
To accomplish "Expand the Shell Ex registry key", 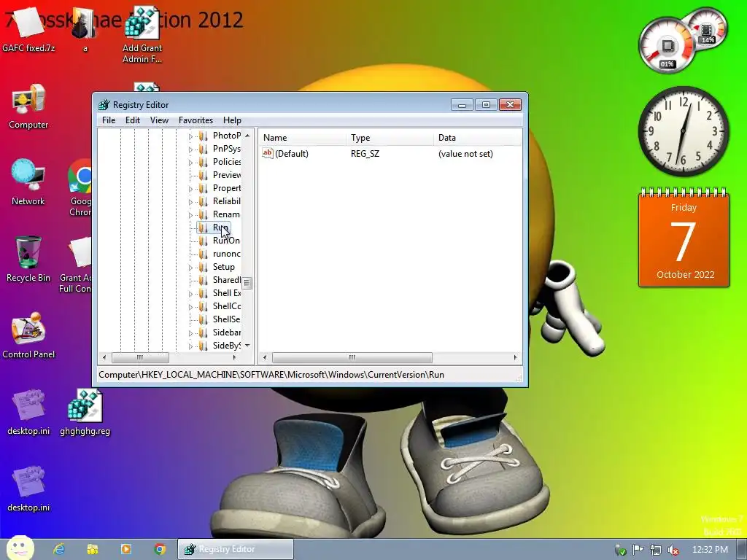I will click(190, 294).
